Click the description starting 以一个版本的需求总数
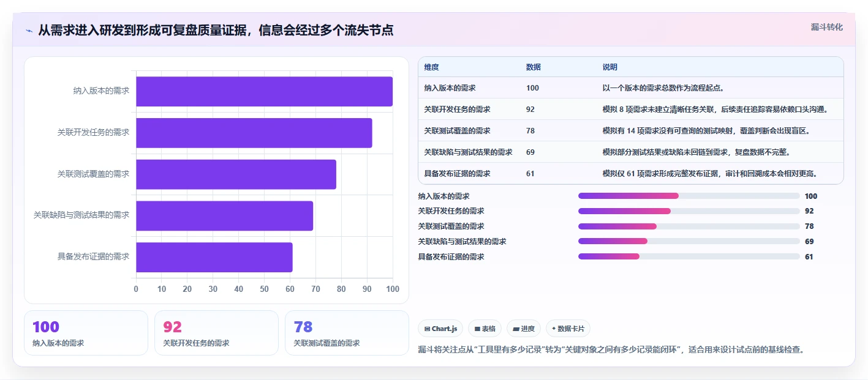 click(663, 88)
